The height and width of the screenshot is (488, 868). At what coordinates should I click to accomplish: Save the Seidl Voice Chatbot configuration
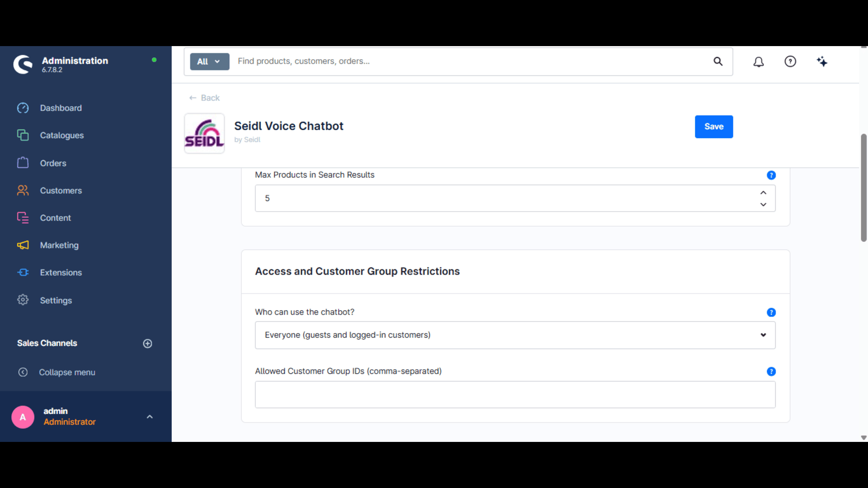tap(714, 127)
